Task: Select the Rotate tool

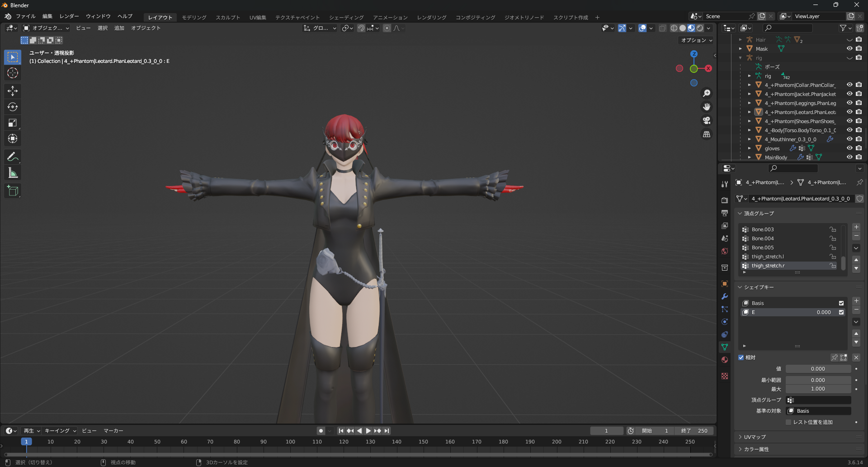Action: coord(13,107)
